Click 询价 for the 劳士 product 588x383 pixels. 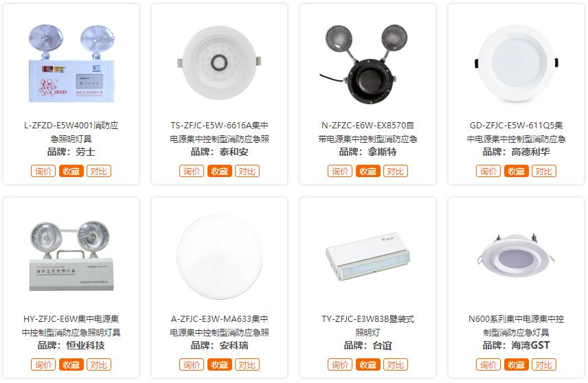click(x=43, y=172)
